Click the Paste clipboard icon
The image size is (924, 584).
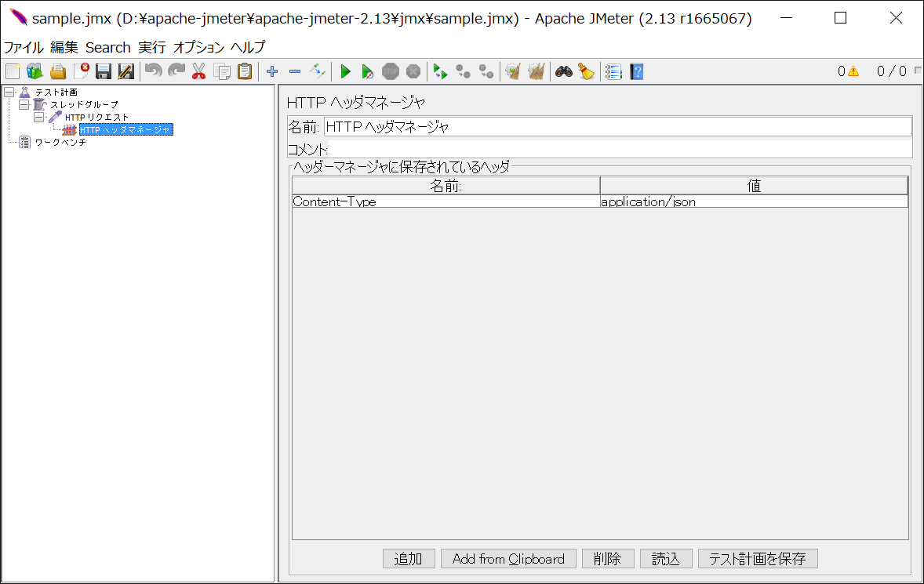click(245, 72)
